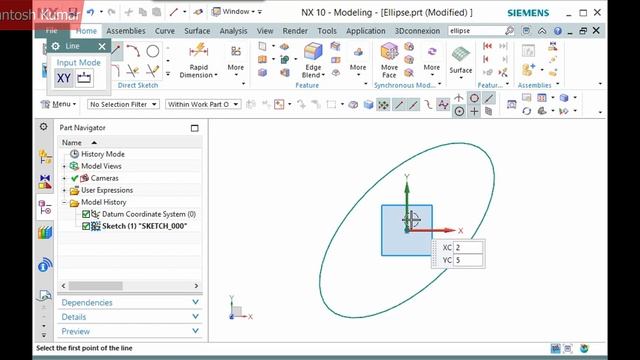The width and height of the screenshot is (640, 360).
Task: Open the Tools ribbon tab
Action: 327,31
